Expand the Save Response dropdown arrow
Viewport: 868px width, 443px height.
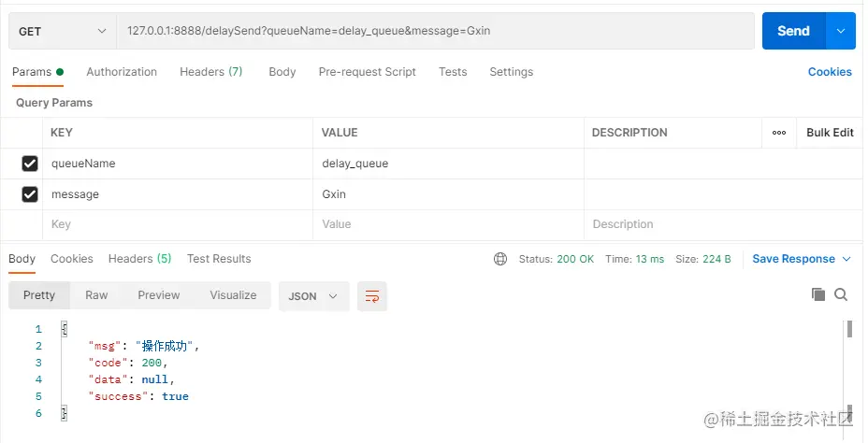[846, 259]
